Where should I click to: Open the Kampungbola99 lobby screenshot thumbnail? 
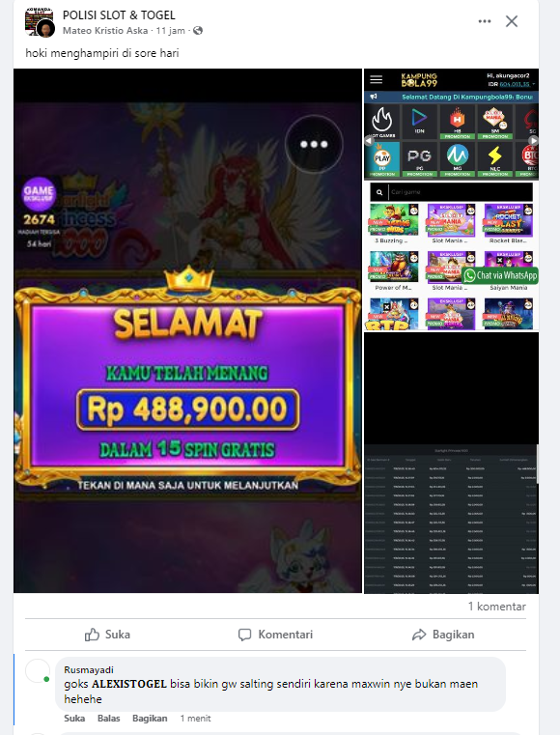[x=451, y=200]
